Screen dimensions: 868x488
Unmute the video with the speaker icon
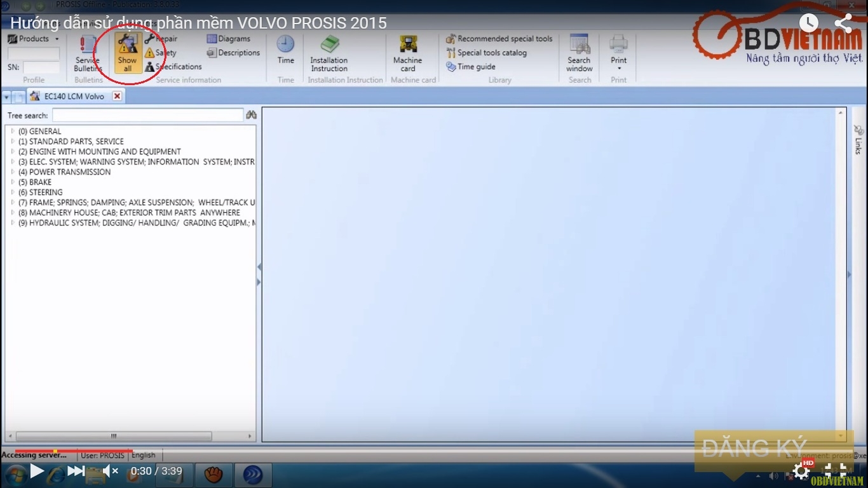point(111,471)
